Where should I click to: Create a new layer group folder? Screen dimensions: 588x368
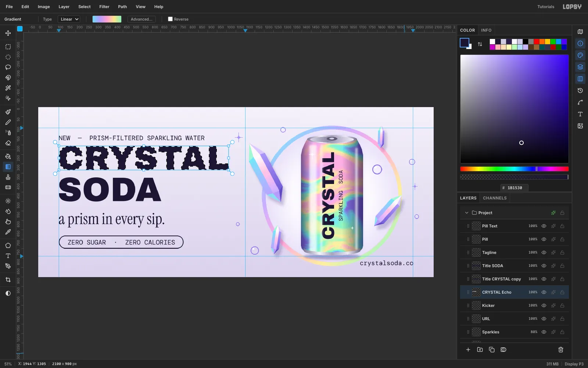[x=480, y=350]
